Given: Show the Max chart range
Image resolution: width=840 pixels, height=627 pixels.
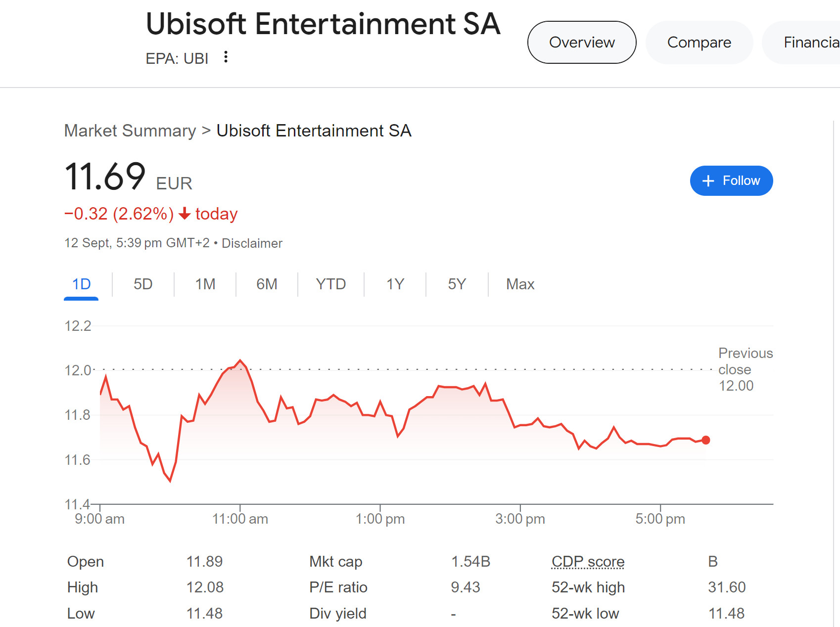Looking at the screenshot, I should tap(520, 284).
